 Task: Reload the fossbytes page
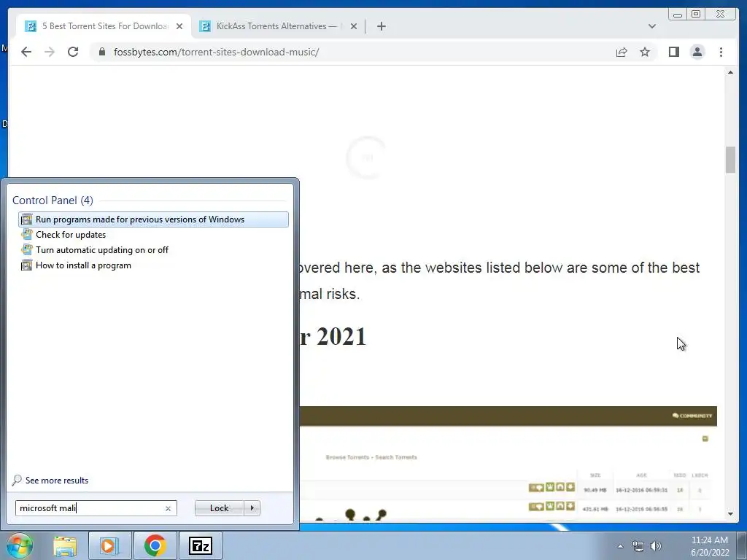click(73, 52)
